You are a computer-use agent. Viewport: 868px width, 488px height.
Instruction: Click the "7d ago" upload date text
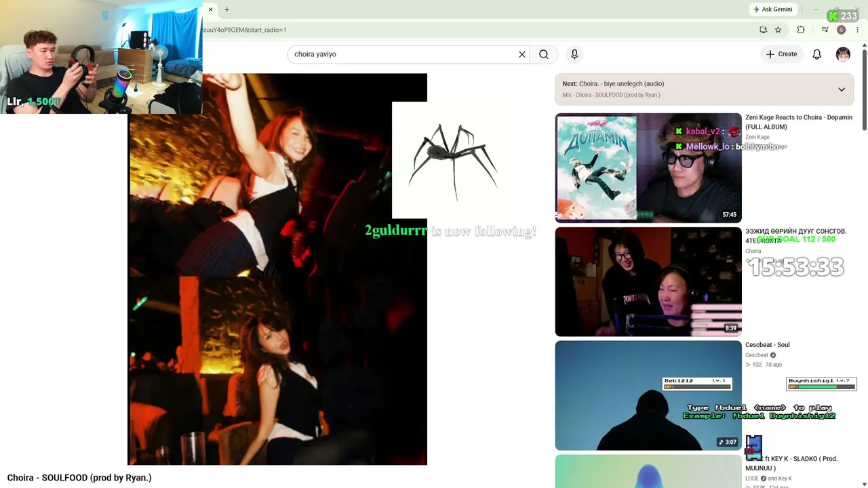click(x=774, y=365)
